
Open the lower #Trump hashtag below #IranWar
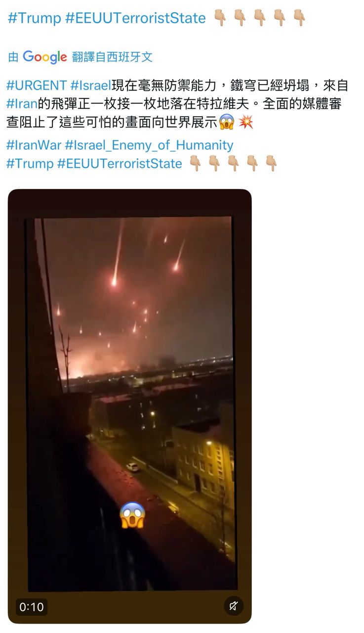tap(30, 164)
